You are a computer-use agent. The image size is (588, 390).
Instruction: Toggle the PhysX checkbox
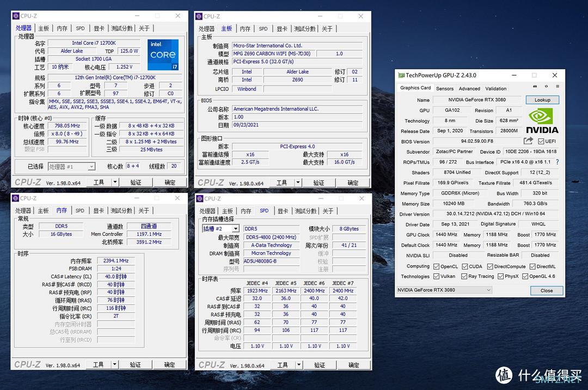(x=500, y=276)
